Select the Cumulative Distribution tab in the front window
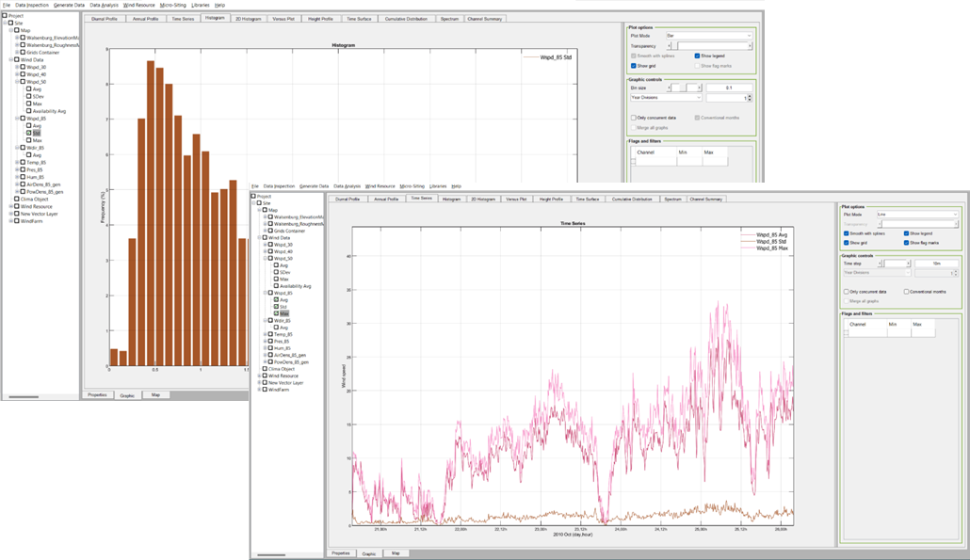Screen dimensions: 970x560 631,200
